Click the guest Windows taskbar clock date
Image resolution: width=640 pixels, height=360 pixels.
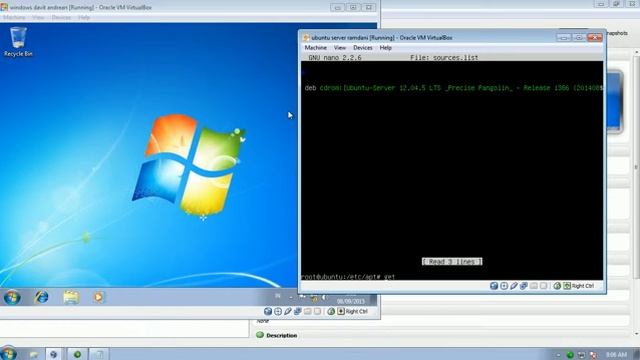tap(350, 301)
